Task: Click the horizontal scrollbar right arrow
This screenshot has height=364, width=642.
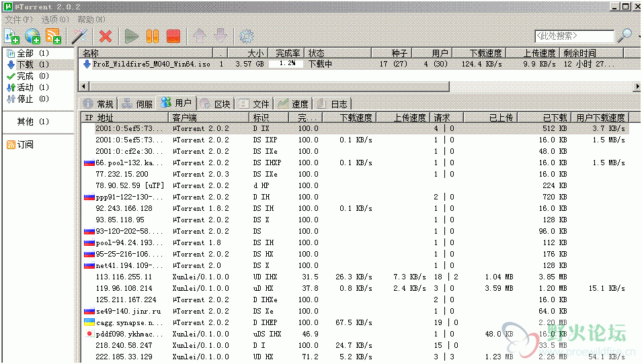Action: (x=637, y=86)
